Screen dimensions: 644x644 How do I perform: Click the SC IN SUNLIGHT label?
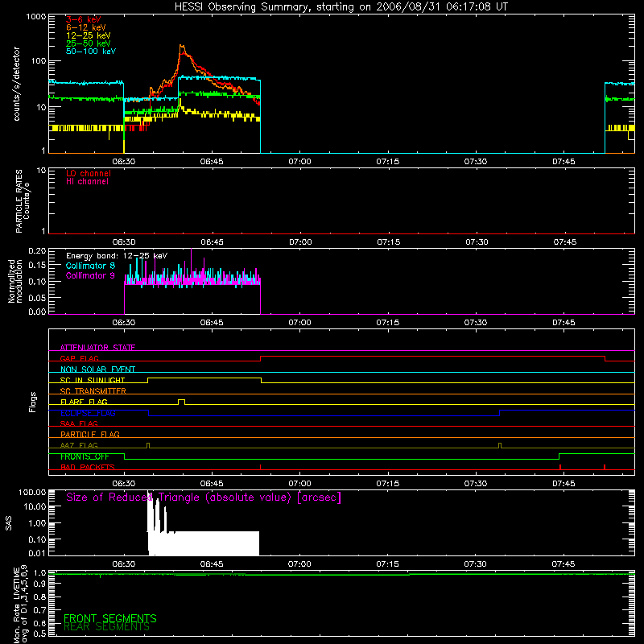tap(93, 380)
